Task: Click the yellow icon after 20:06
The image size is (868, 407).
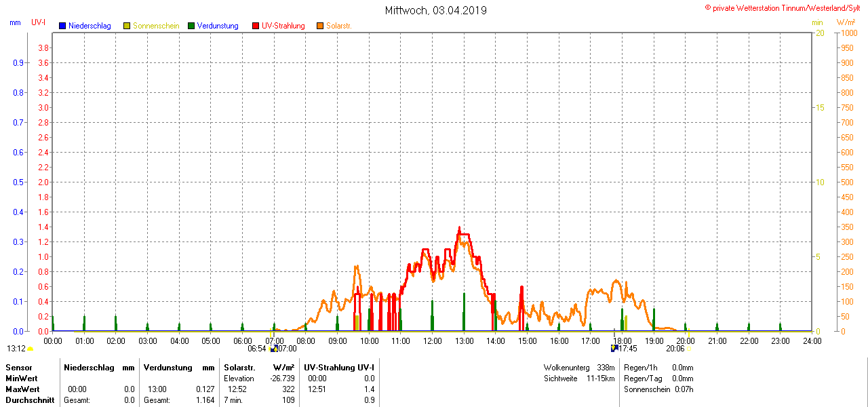Action: tap(690, 349)
